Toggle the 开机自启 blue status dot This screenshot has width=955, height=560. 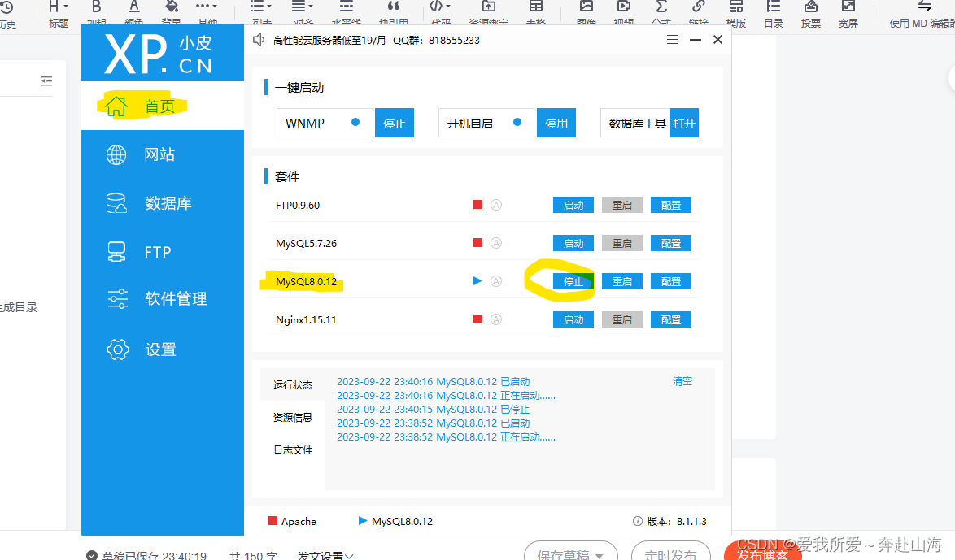click(x=517, y=123)
